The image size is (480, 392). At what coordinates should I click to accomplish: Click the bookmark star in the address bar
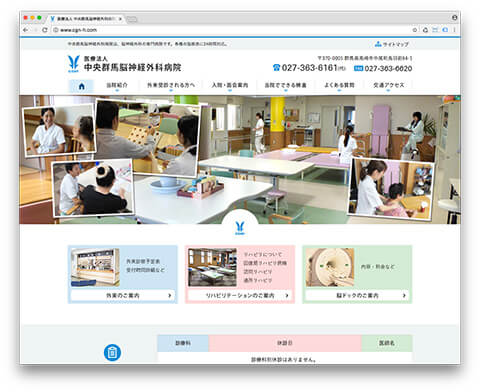415,30
